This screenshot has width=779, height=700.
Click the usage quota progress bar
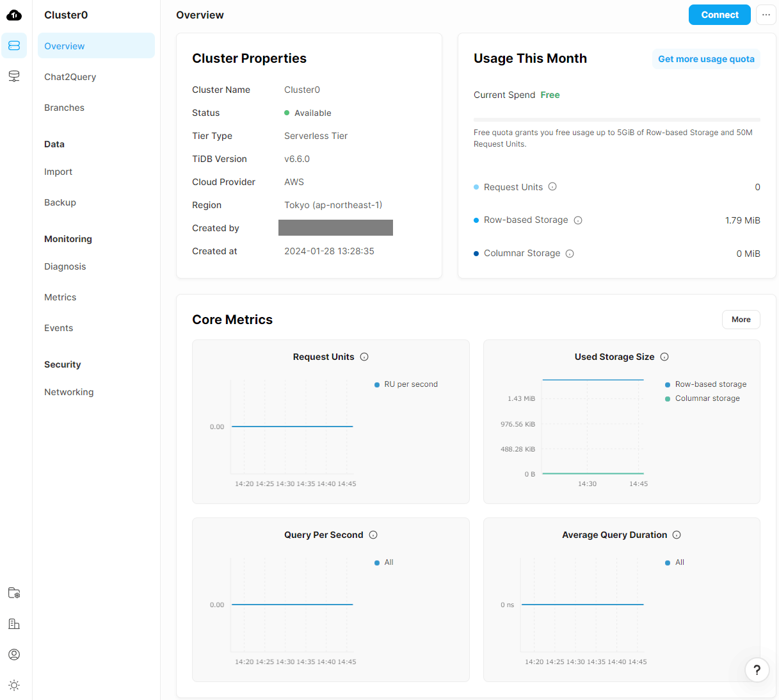click(x=617, y=120)
